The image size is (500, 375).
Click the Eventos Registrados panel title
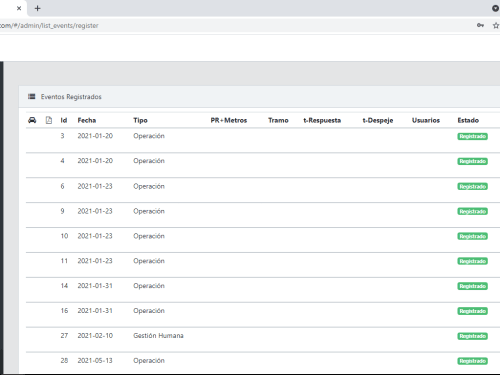(x=71, y=97)
